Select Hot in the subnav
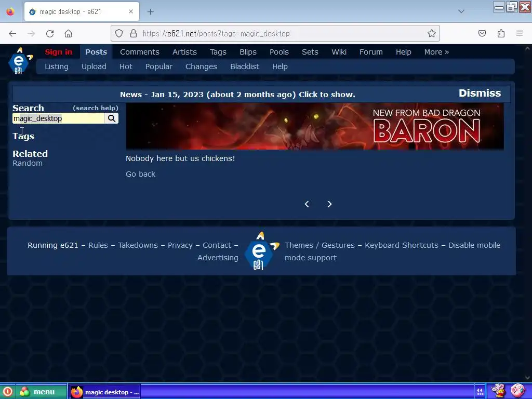532x399 pixels. (126, 66)
